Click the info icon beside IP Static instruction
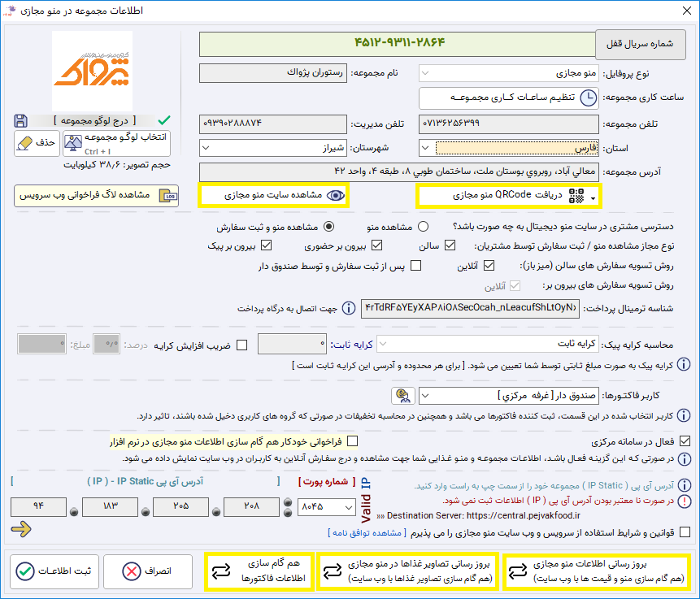This screenshot has width=700, height=599. tap(684, 485)
